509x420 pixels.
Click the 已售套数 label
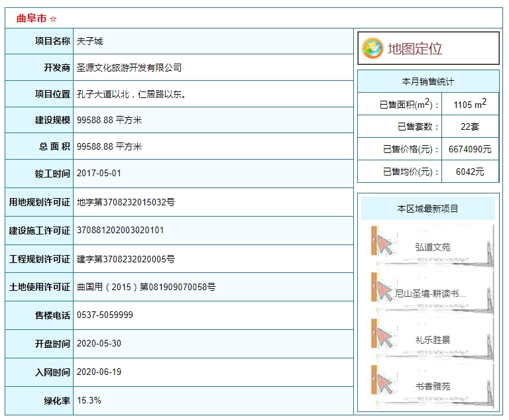pyautogui.click(x=418, y=127)
